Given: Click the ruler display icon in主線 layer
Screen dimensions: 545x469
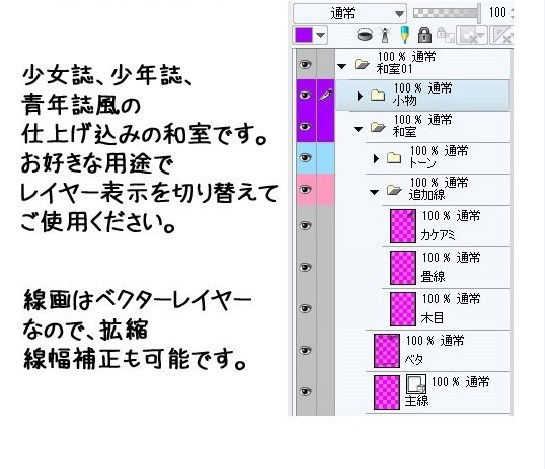Looking at the screenshot, I should [x=416, y=383].
